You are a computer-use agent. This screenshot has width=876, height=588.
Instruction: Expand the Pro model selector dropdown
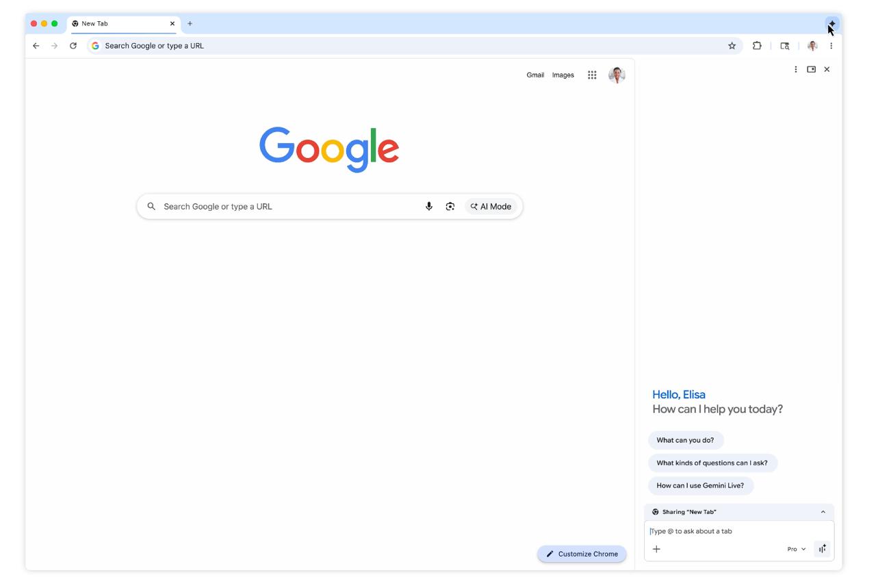click(796, 549)
